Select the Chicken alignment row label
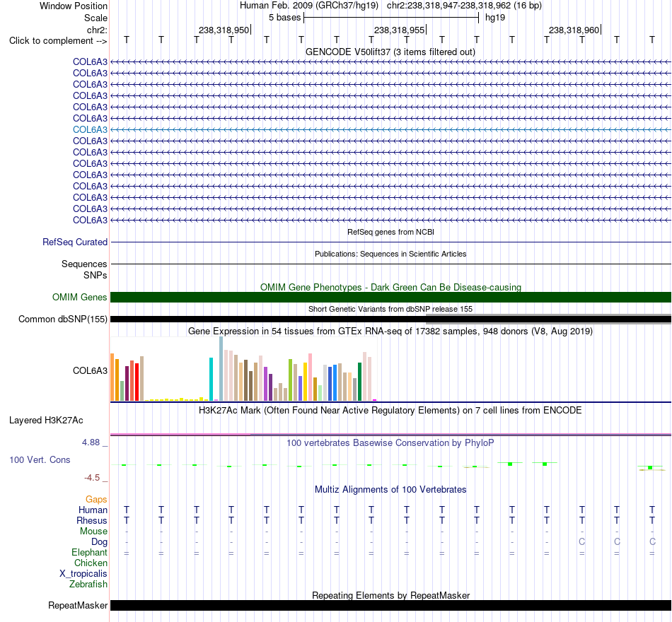The height and width of the screenshot is (622, 672). click(91, 563)
